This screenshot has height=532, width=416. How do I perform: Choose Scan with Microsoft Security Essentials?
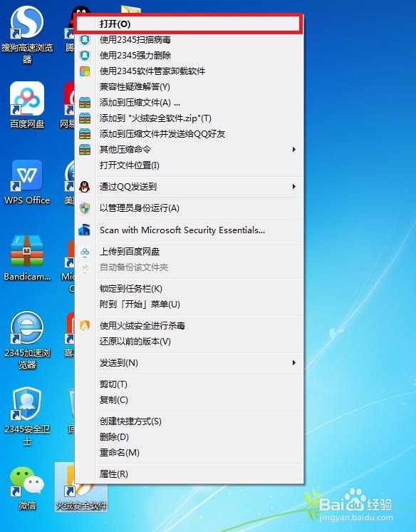pos(189,230)
